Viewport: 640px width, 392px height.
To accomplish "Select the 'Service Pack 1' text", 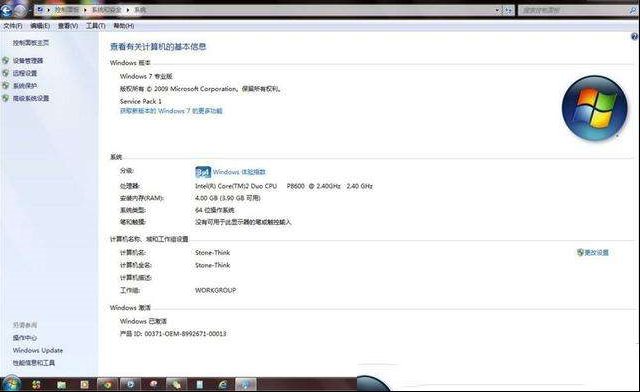I will 141,101.
